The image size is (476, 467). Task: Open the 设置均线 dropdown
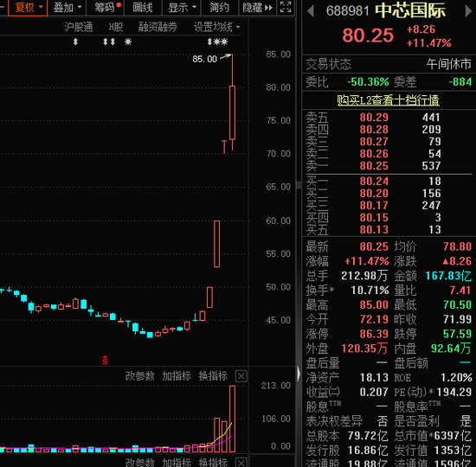click(x=216, y=27)
